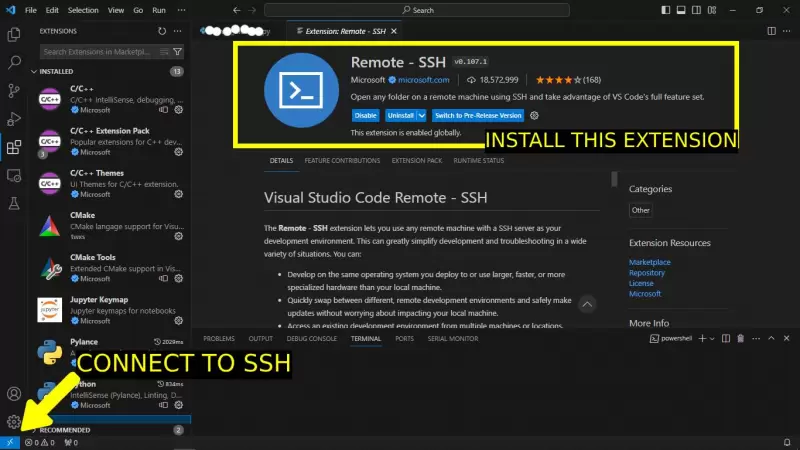The width and height of the screenshot is (800, 450).
Task: Refresh the Extensions list
Action: click(x=162, y=31)
